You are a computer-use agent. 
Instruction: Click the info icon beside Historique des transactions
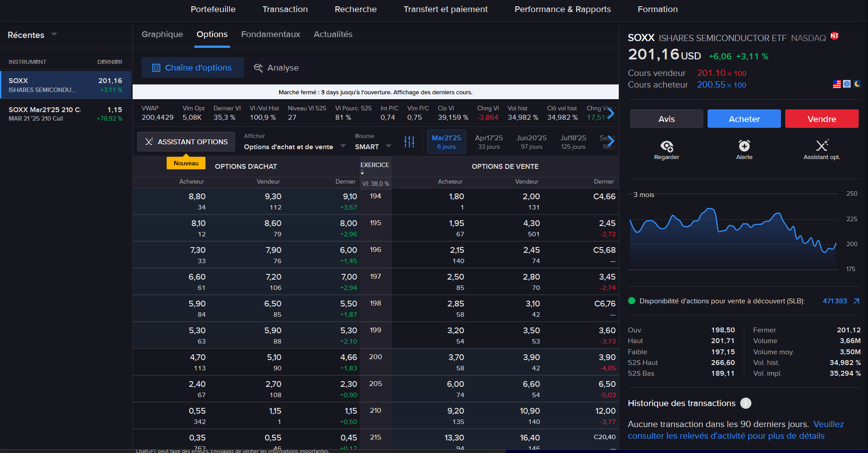(746, 403)
